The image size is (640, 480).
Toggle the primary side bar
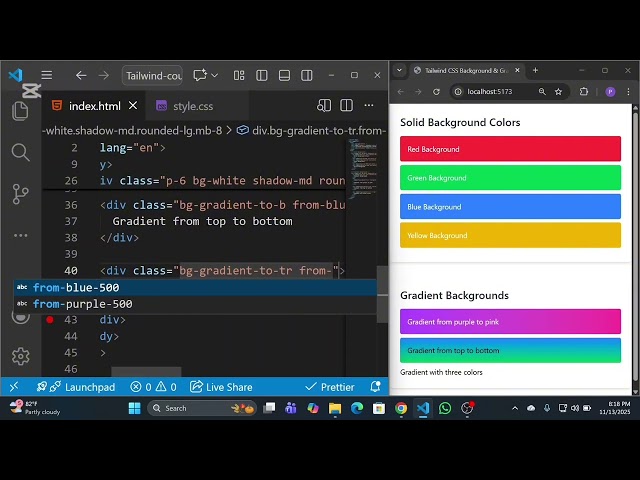tap(262, 76)
